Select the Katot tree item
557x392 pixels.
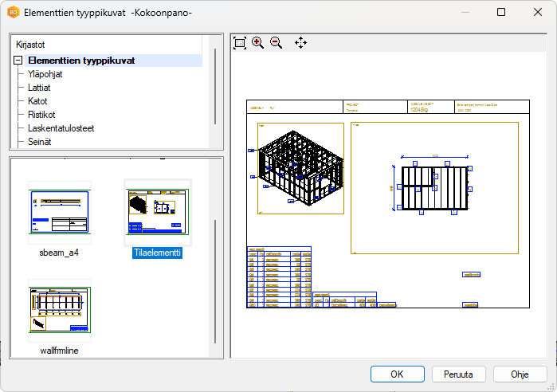pyautogui.click(x=37, y=101)
